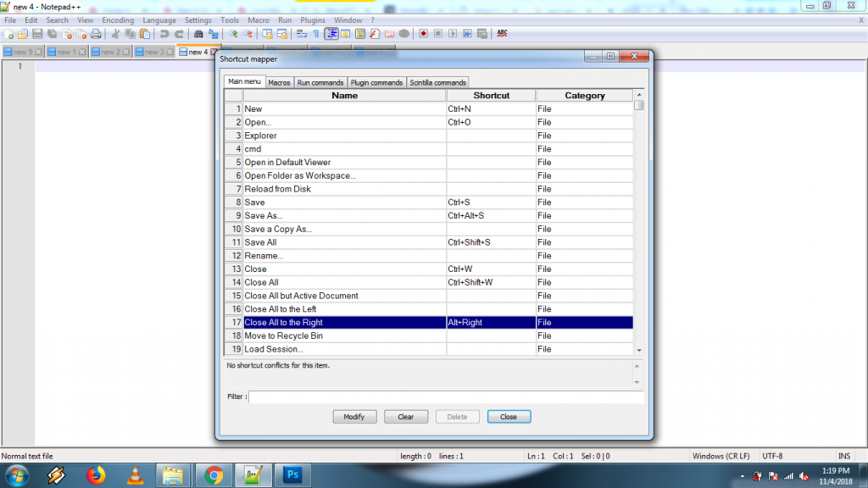Click the Paste toolbar icon

click(145, 34)
